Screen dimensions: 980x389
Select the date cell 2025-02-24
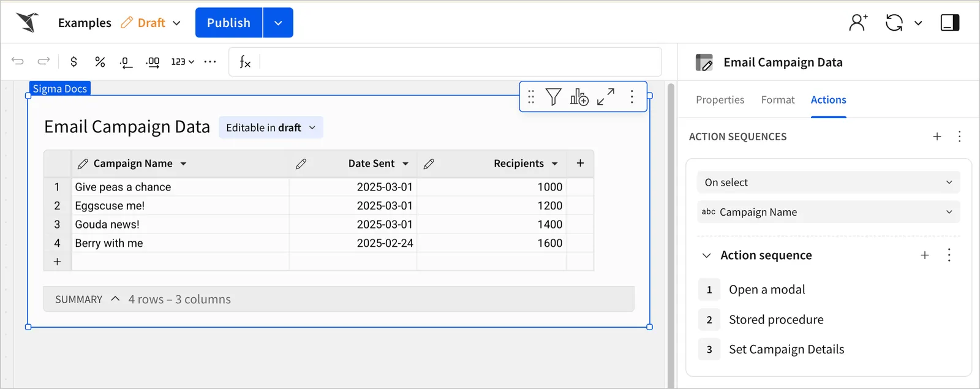pos(353,243)
